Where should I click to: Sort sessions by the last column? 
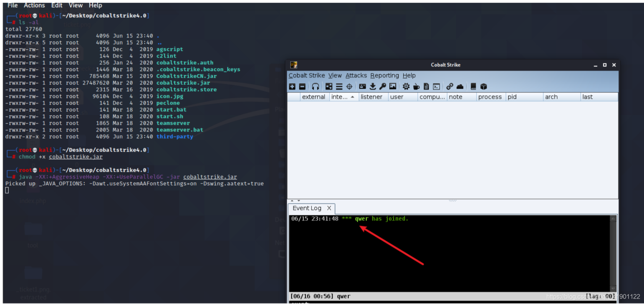point(599,97)
